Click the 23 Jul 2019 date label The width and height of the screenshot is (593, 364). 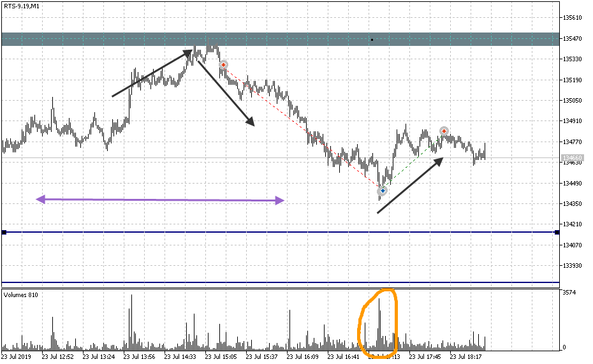18,357
